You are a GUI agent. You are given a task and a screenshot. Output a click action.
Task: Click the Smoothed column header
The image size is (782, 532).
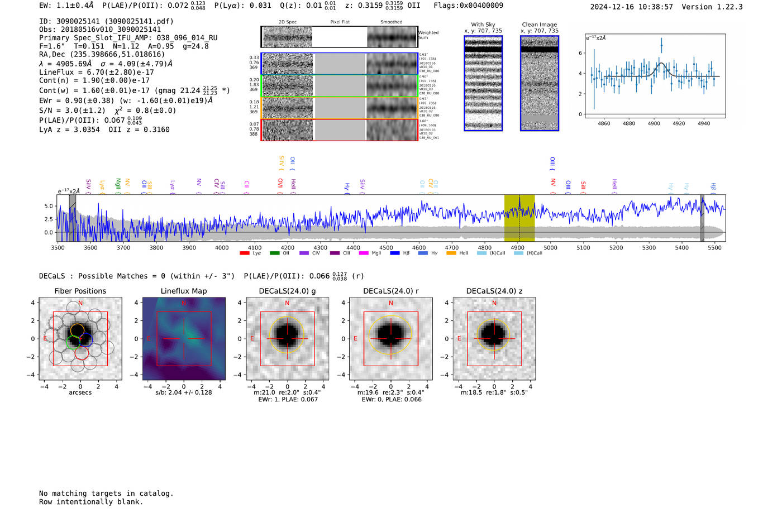click(391, 22)
